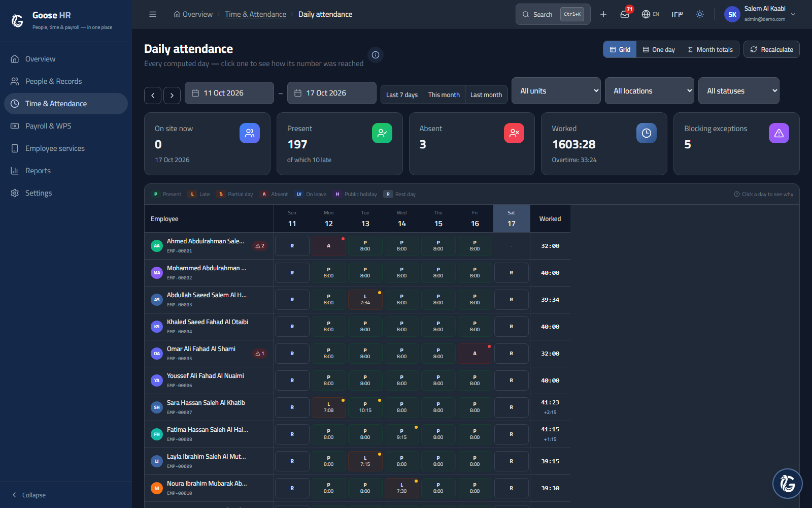The image size is (812, 508).
Task: Switch to One day view
Action: click(x=659, y=49)
